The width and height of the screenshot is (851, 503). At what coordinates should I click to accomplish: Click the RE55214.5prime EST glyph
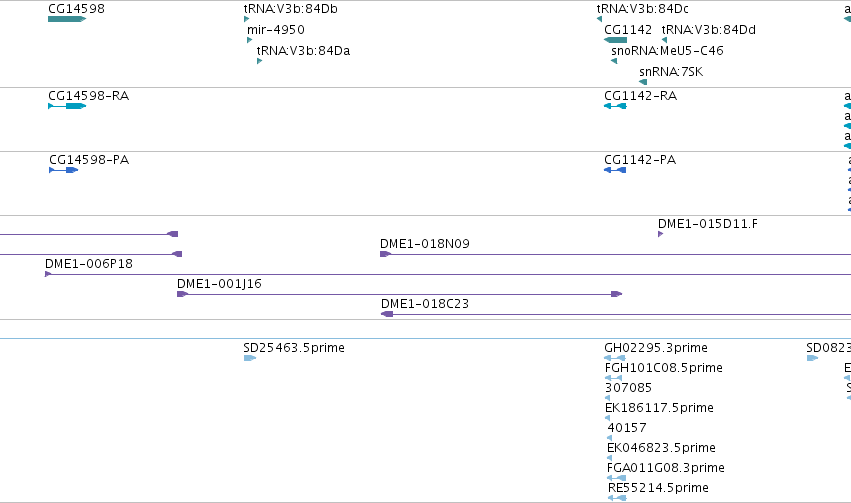tap(617, 498)
